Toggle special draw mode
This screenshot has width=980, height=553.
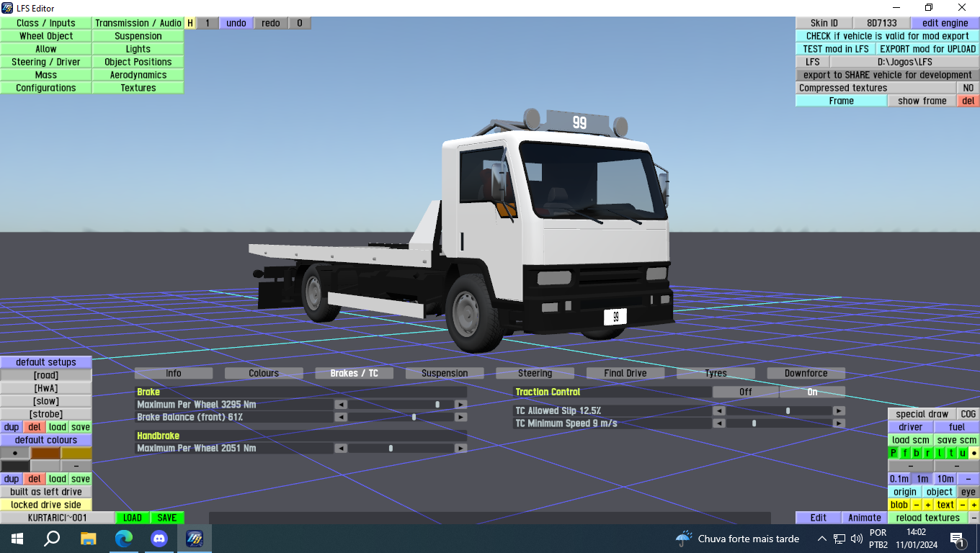[922, 414]
